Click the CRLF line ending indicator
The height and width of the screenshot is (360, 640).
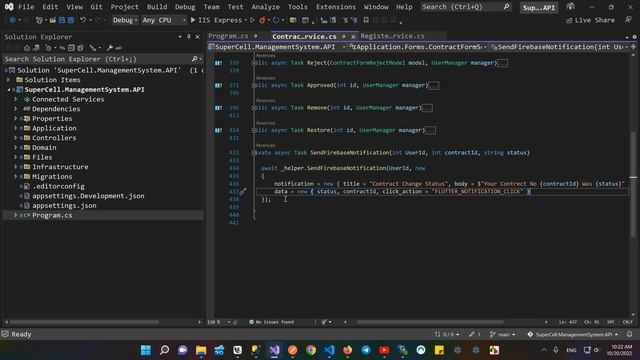(x=627, y=322)
